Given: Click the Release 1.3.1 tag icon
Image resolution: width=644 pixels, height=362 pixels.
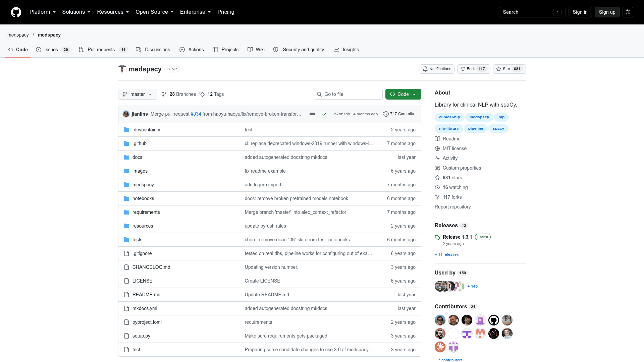Looking at the screenshot, I should [x=437, y=238].
